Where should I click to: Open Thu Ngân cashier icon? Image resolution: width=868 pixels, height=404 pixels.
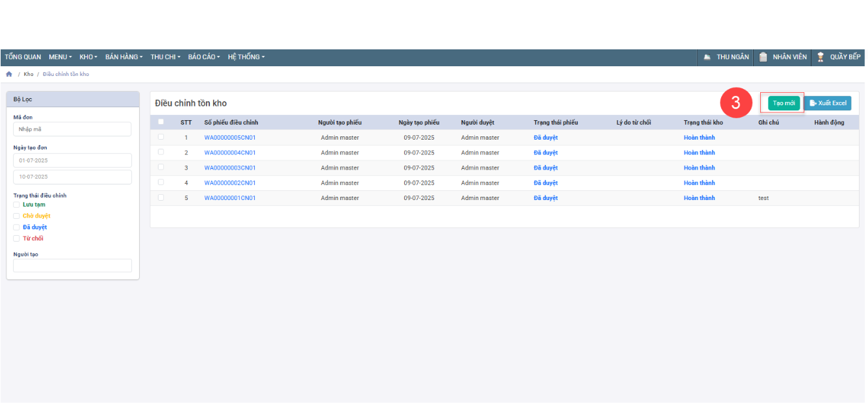click(707, 57)
